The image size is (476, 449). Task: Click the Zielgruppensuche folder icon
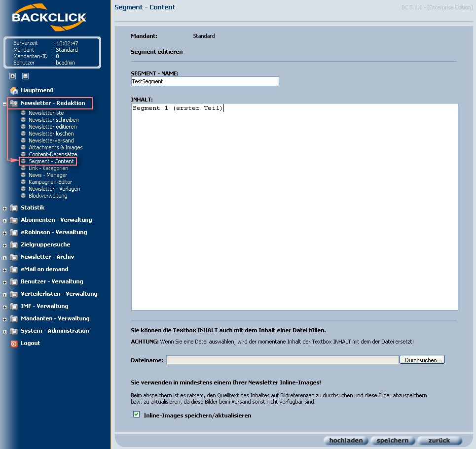(x=14, y=245)
